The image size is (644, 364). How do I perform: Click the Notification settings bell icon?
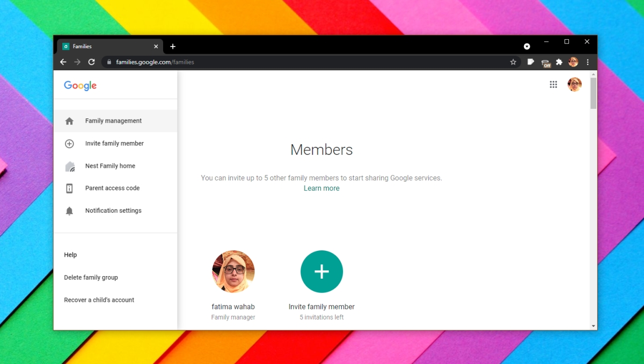pyautogui.click(x=69, y=211)
